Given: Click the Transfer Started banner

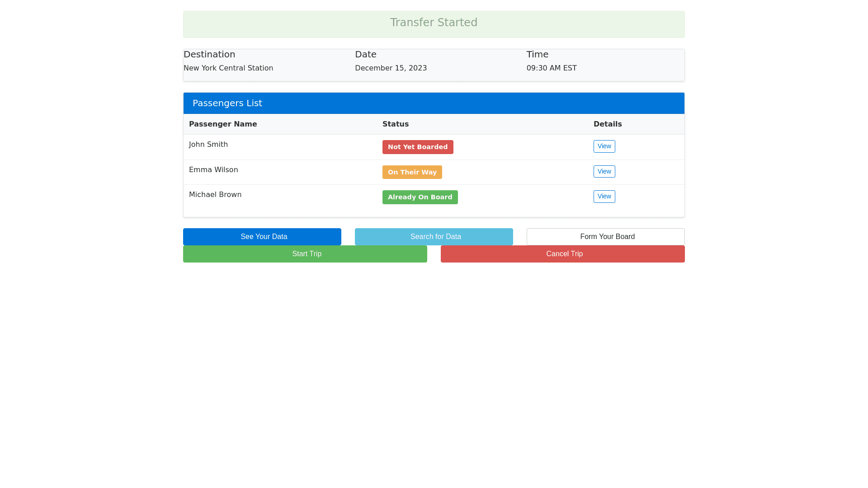Looking at the screenshot, I should (x=434, y=22).
